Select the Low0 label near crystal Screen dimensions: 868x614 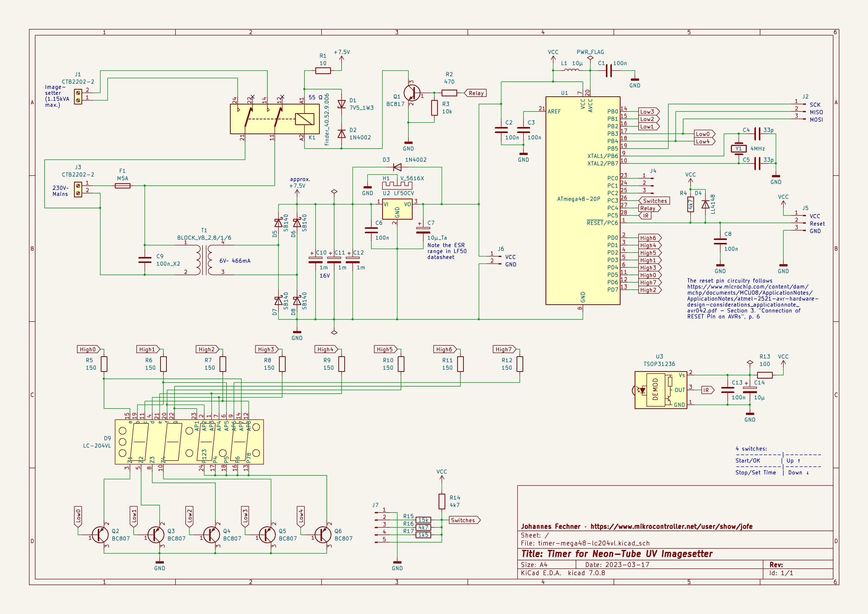point(704,134)
